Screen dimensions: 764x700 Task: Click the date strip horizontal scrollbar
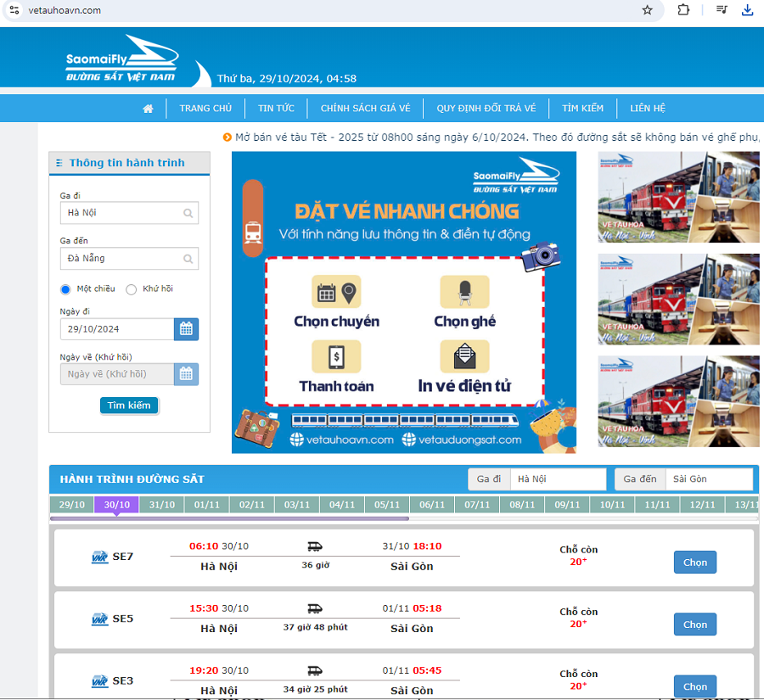pos(229,518)
